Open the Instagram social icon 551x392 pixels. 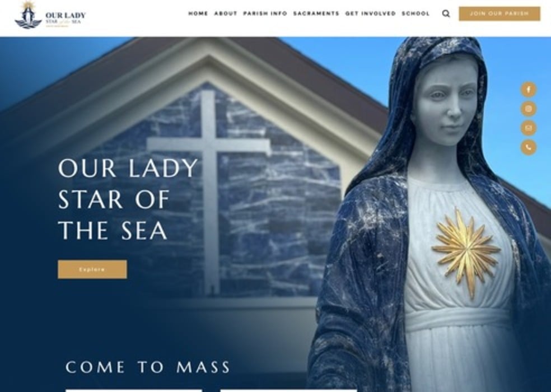coord(528,109)
